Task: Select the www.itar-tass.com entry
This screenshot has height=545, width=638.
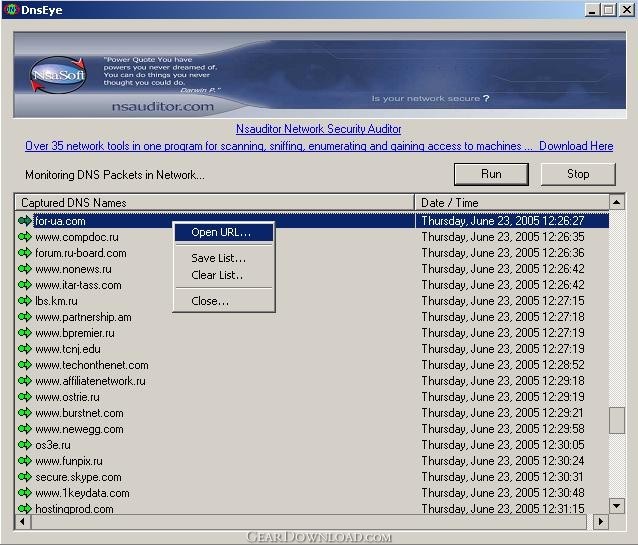Action: pos(78,285)
